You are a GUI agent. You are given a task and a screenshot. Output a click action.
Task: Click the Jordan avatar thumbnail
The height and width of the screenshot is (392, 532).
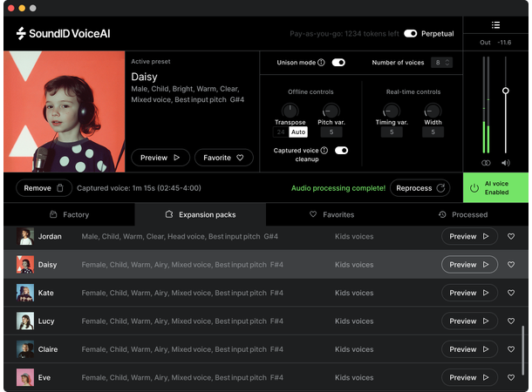25,236
